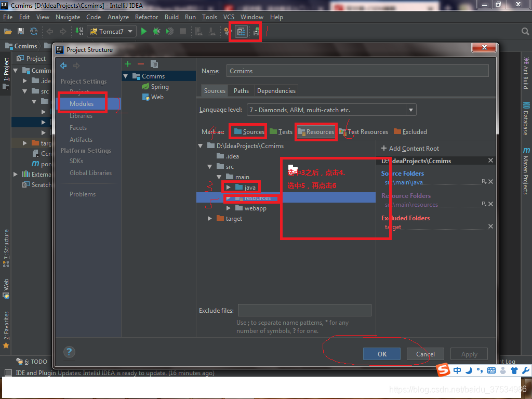Screen dimensions: 532x399
Task: Remove module with red minus icon
Action: pyautogui.click(x=141, y=64)
